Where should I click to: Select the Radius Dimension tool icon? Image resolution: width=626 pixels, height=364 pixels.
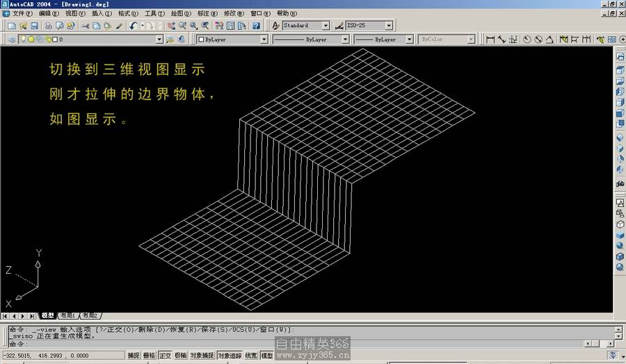pos(527,40)
